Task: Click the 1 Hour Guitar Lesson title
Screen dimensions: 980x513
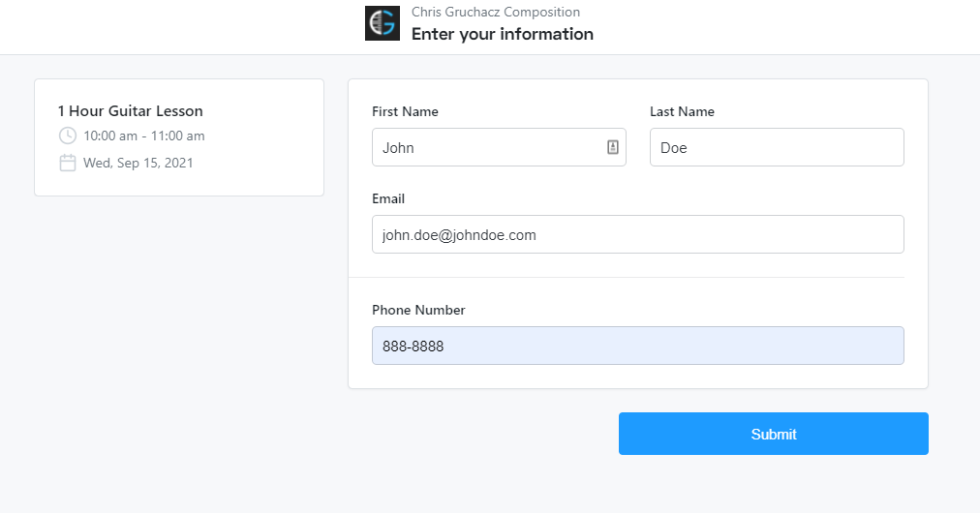Action: pos(130,110)
